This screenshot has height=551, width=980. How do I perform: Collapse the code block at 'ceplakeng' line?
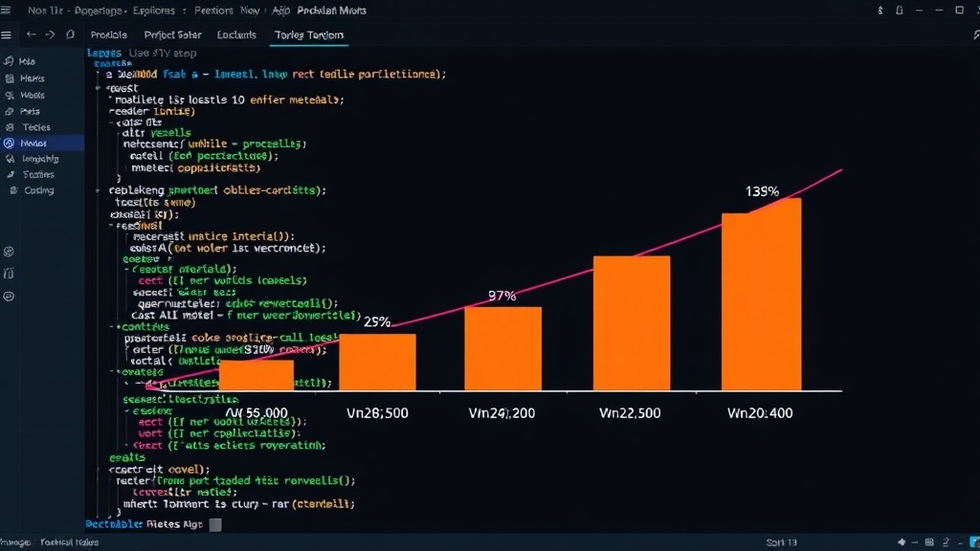click(99, 190)
